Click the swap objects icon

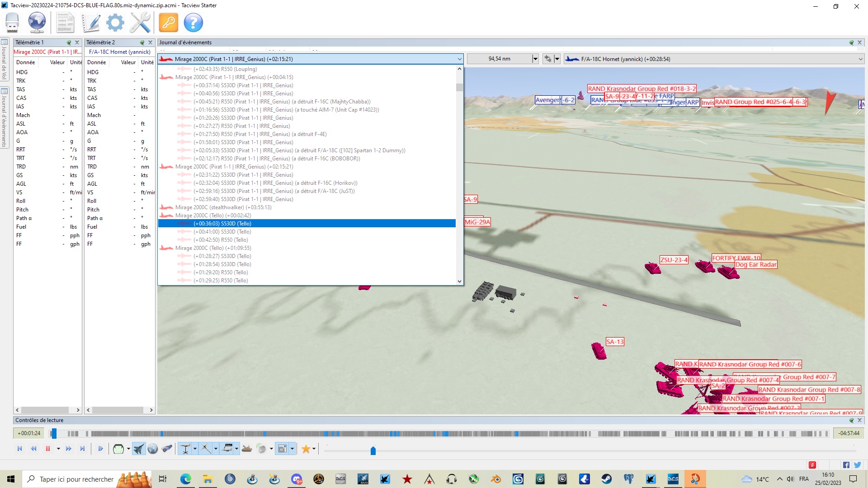[548, 59]
